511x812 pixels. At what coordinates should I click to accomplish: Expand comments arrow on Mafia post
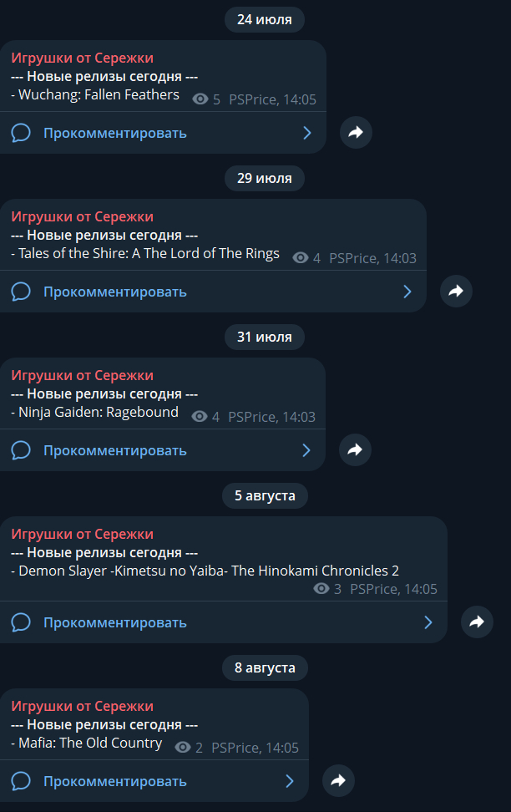pos(290,781)
